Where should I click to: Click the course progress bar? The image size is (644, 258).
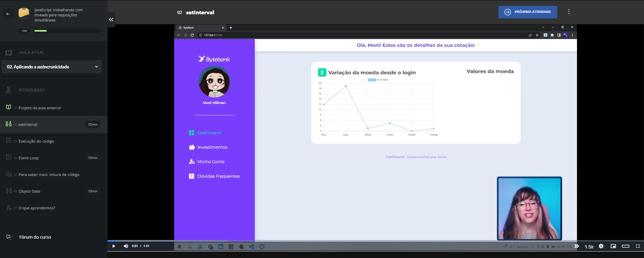[x=67, y=31]
